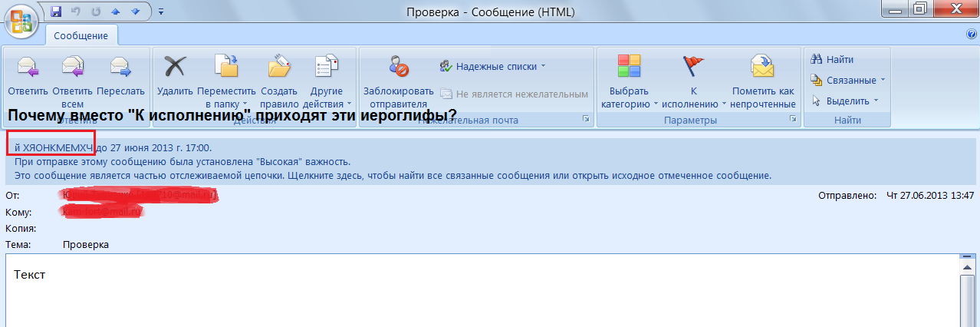Block sender via Заблокировать отправителя
This screenshot has height=327, width=980.
click(x=398, y=69)
